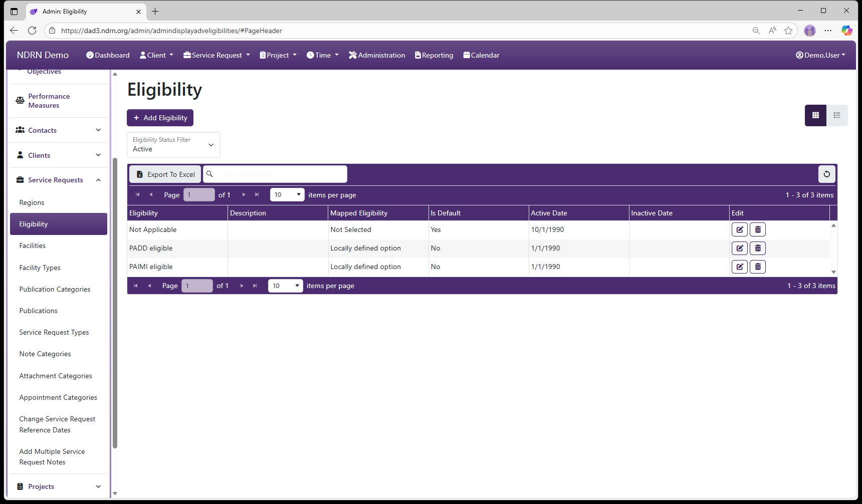The image size is (862, 504).
Task: Edit the PADD eligible row
Action: coord(740,248)
